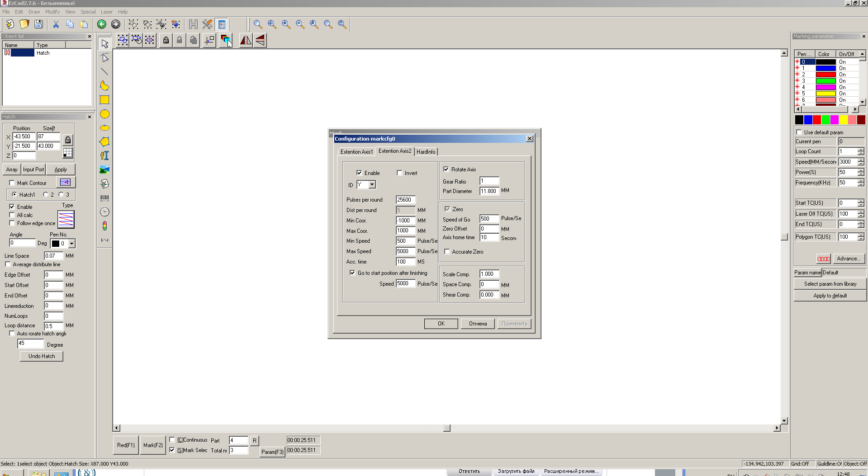
Task: Open the Laser menu
Action: click(x=106, y=12)
